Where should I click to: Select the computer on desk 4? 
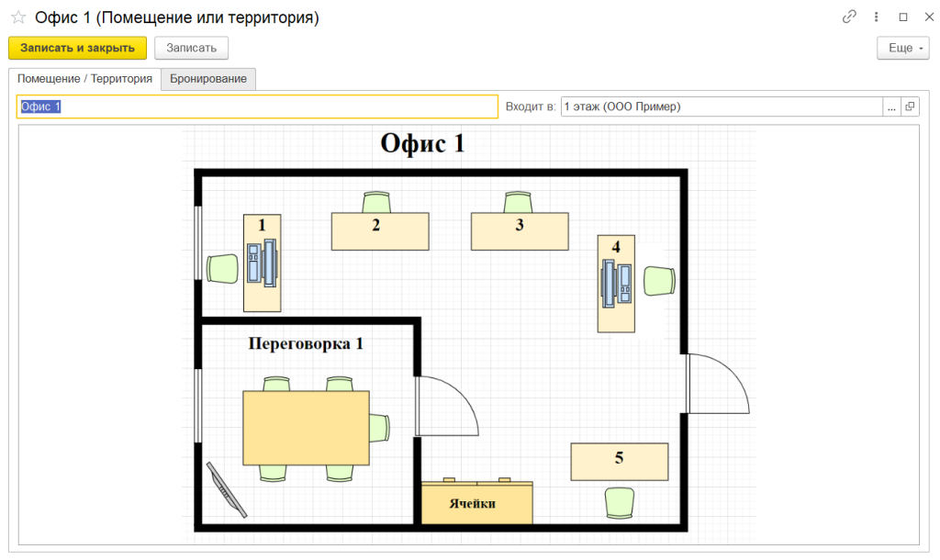(x=616, y=284)
